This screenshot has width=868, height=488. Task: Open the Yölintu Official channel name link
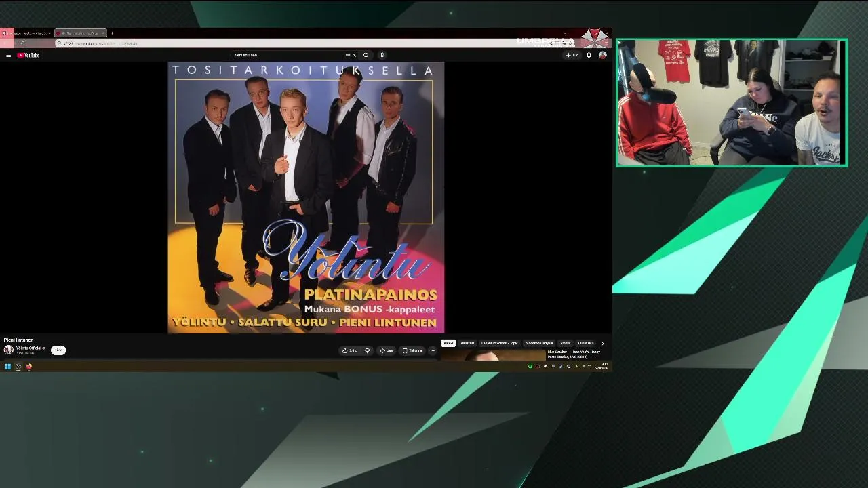click(x=29, y=348)
